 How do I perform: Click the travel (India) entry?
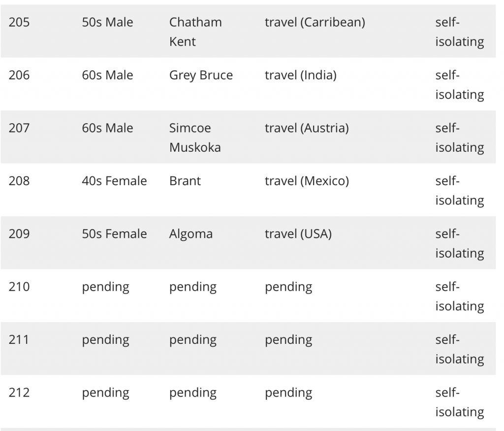[301, 75]
